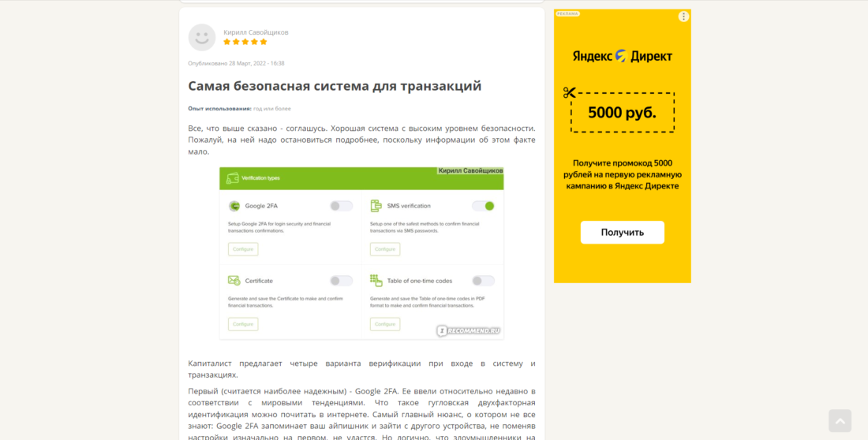The width and height of the screenshot is (868, 440).
Task: Click the scroll-to-top arrow button
Action: (840, 421)
